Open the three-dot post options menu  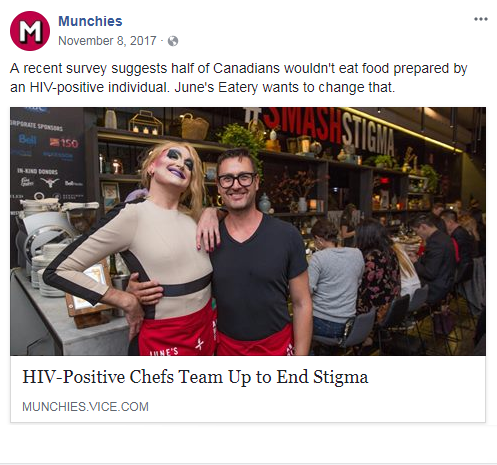point(481,19)
